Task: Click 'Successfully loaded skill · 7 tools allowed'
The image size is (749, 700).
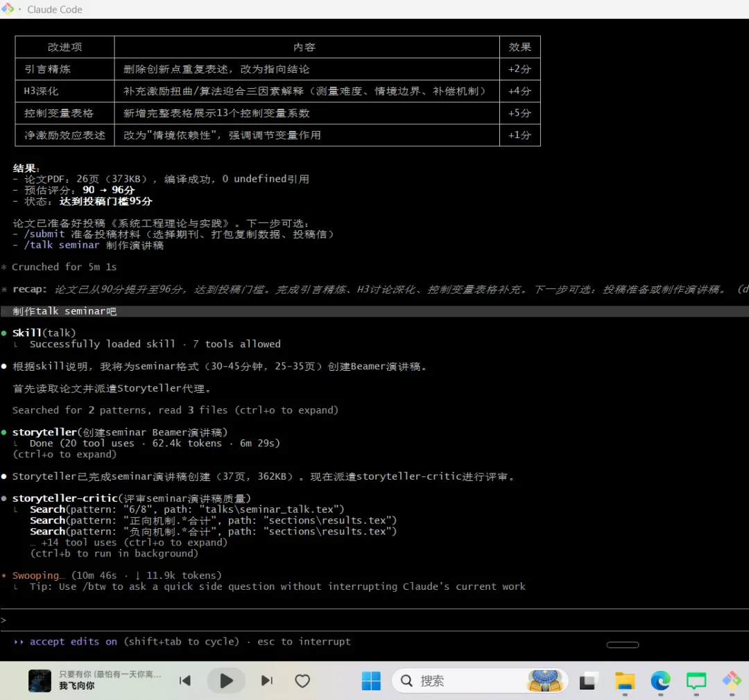Action: tap(155, 344)
